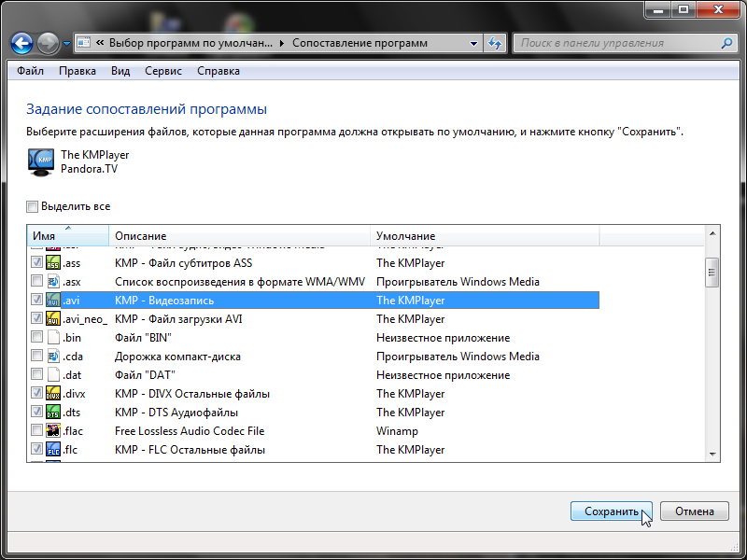747x560 pixels.
Task: Open the Вид menu
Action: tap(120, 71)
